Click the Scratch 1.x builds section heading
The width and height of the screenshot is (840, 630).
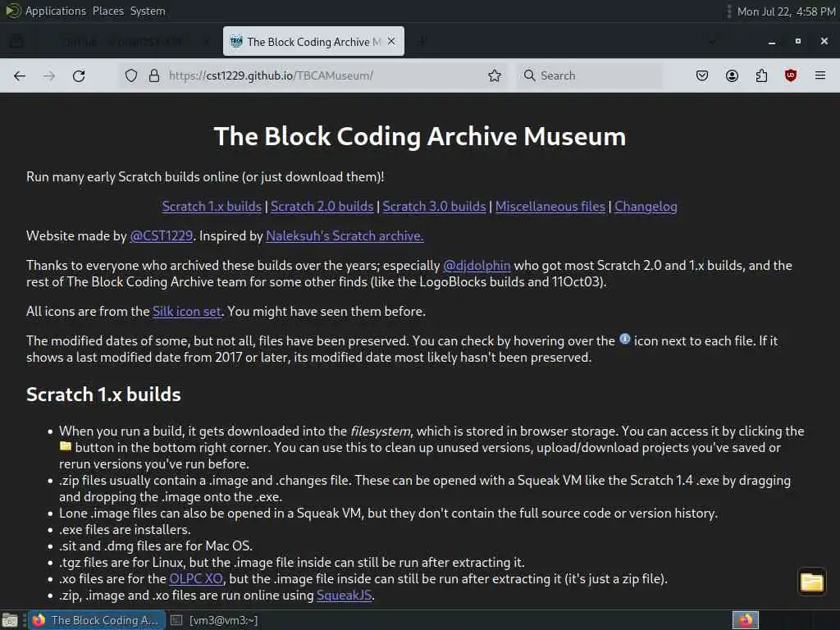[x=103, y=395]
